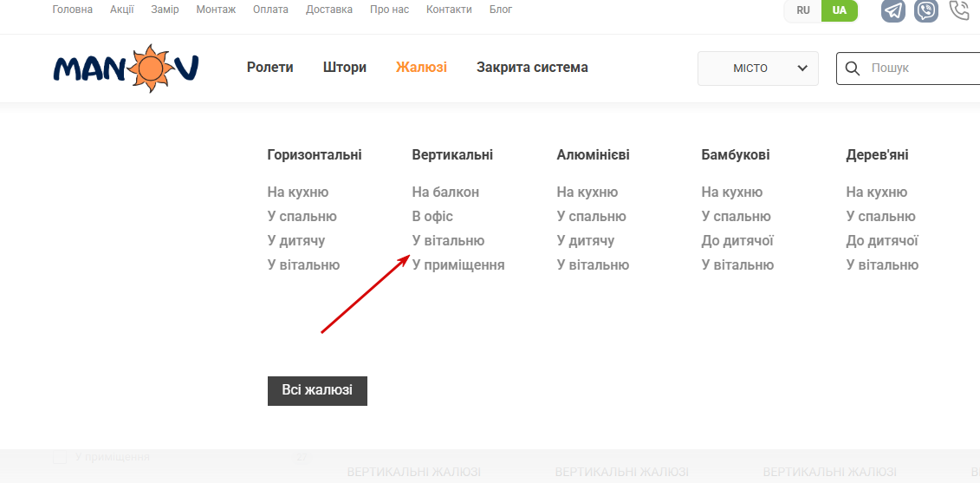This screenshot has height=483, width=980.
Task: Tick the 'У приміщення' filter checkbox
Action: (60, 457)
